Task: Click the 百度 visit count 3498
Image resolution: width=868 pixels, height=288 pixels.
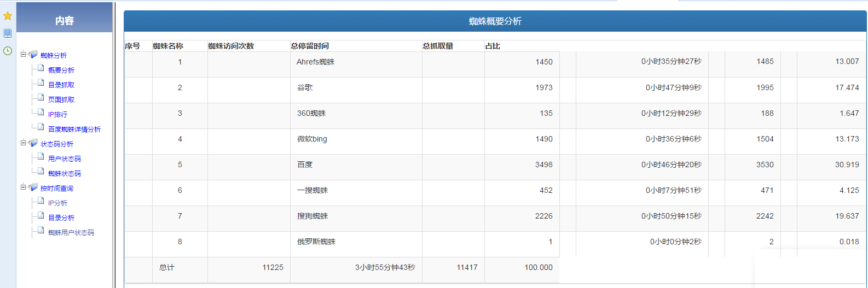Action: pyautogui.click(x=544, y=164)
